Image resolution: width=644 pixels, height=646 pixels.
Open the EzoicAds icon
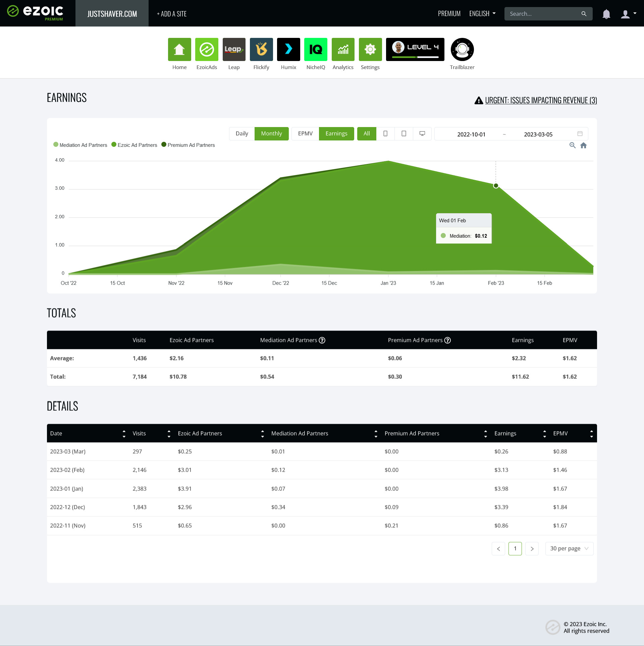[x=207, y=49]
